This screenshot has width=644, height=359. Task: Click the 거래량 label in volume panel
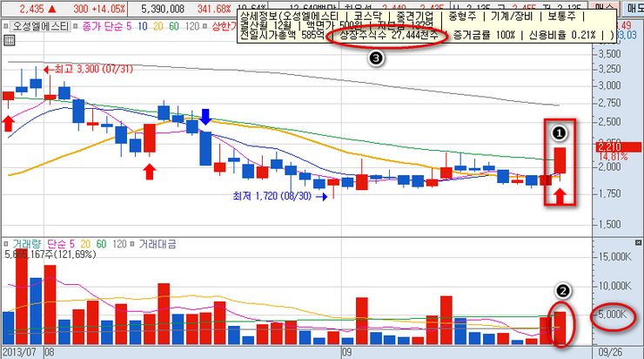(x=27, y=244)
